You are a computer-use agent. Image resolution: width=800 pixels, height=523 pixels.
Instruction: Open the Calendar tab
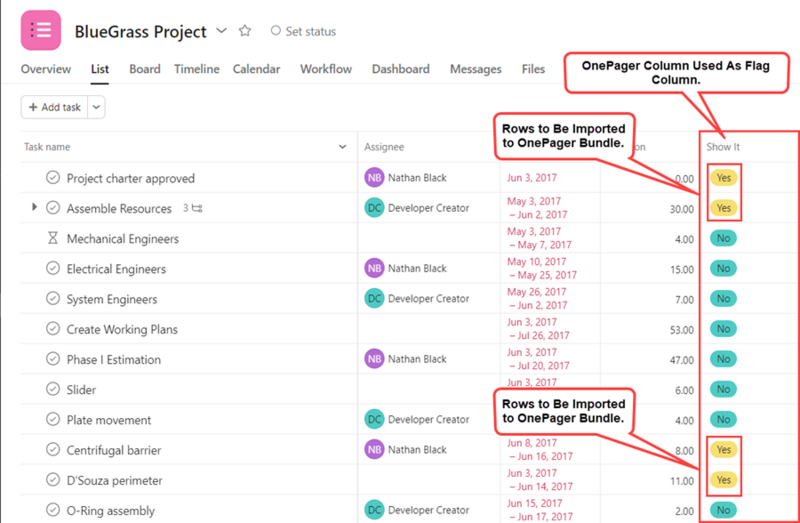pos(257,69)
